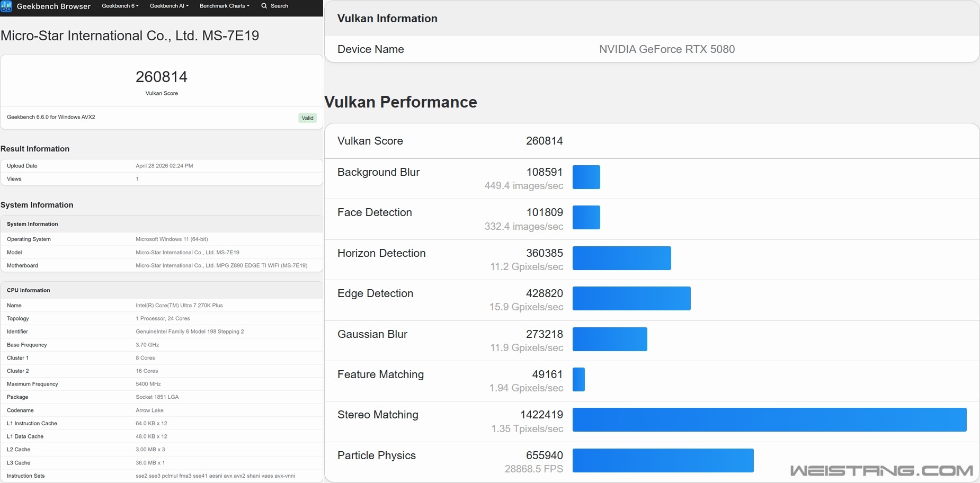Select the large 260814 score in the top card
Image resolution: width=980 pixels, height=483 pixels.
(x=162, y=77)
